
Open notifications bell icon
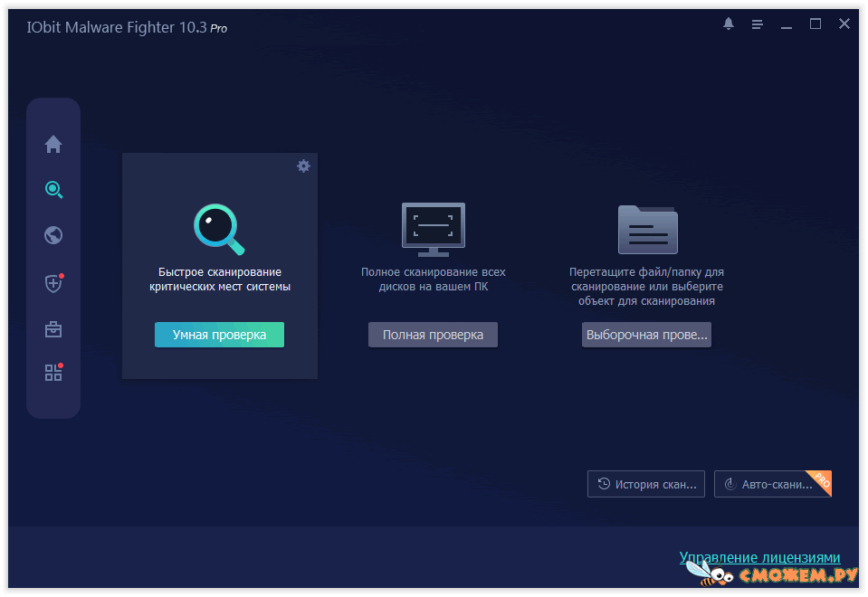729,24
